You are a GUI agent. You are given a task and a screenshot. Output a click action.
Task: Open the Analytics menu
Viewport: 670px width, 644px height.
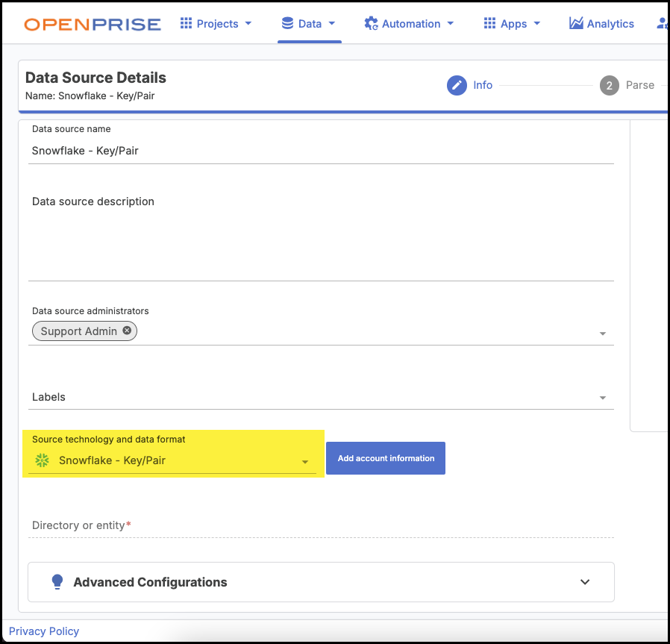click(601, 23)
